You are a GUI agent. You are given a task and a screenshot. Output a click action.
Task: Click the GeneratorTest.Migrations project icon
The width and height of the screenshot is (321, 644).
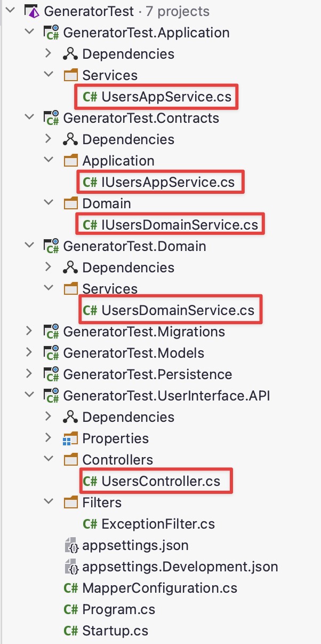click(x=52, y=332)
